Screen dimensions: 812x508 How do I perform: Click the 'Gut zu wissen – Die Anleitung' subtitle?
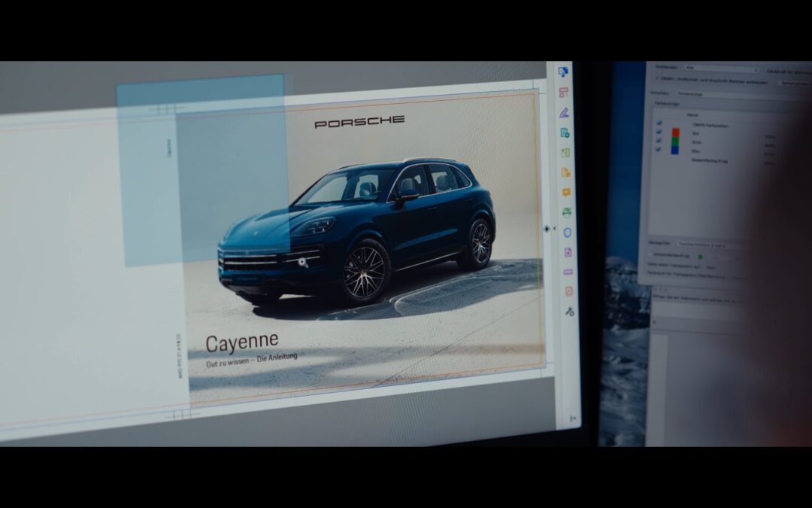[252, 359]
